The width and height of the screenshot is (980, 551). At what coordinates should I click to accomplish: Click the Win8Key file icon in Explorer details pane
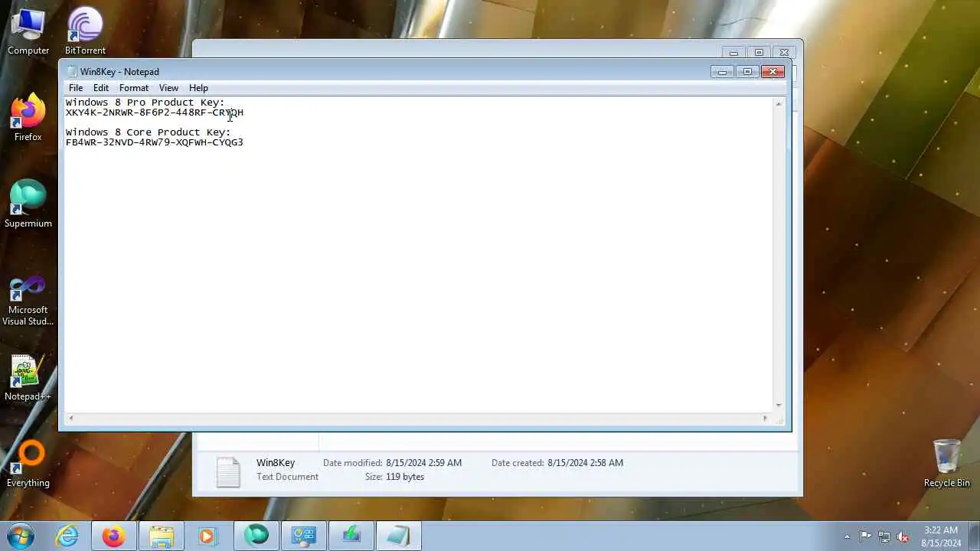tap(228, 471)
